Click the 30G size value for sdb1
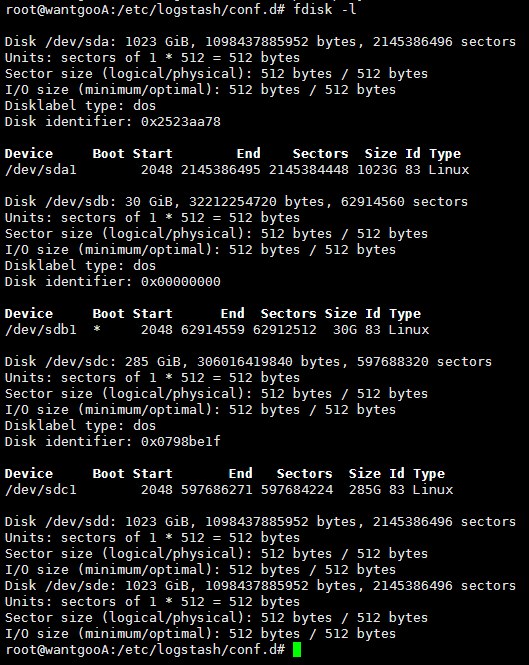 point(345,330)
